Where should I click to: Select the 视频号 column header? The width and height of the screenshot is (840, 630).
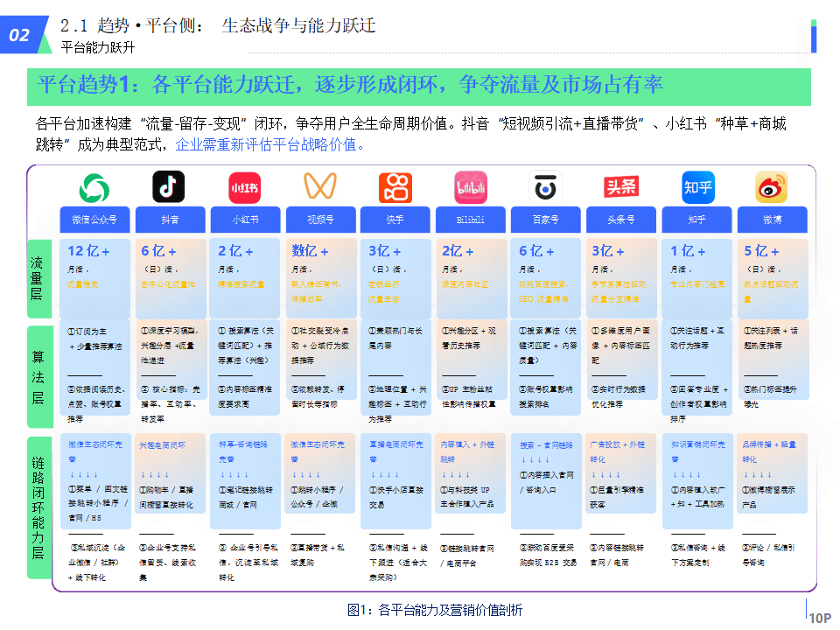321,220
